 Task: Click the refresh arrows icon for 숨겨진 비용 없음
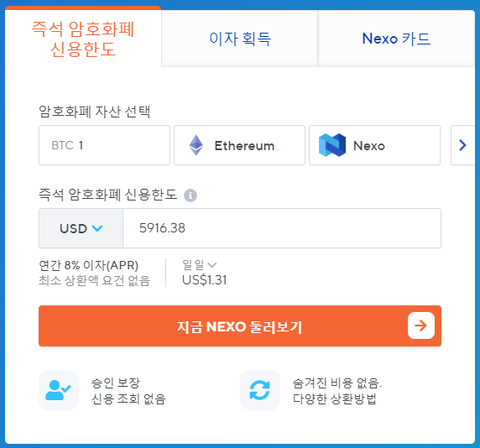[260, 390]
